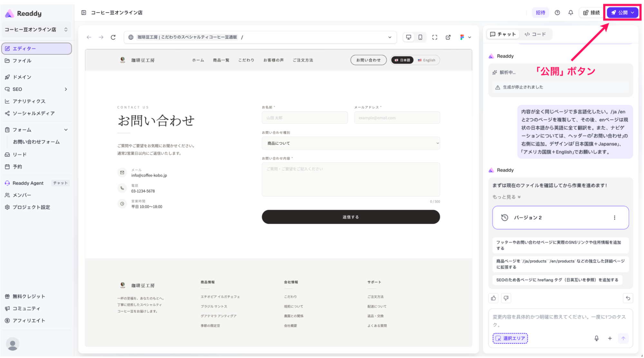Open the Figma import dropdown
The image size is (644, 358).
click(x=466, y=37)
